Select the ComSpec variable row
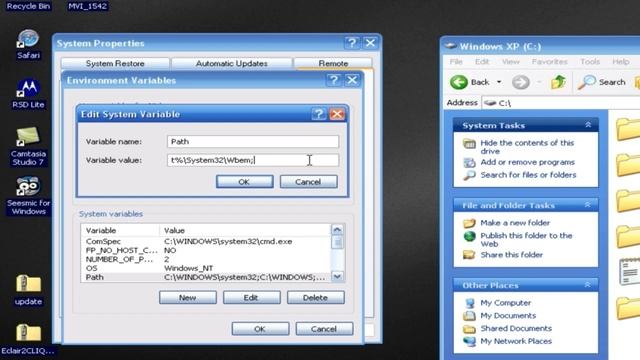640x360 pixels. (205, 241)
